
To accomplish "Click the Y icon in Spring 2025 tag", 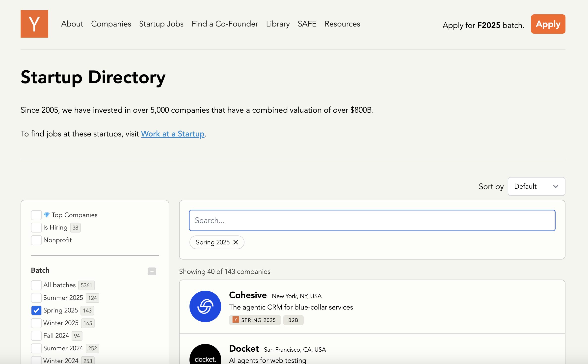I will tap(236, 320).
